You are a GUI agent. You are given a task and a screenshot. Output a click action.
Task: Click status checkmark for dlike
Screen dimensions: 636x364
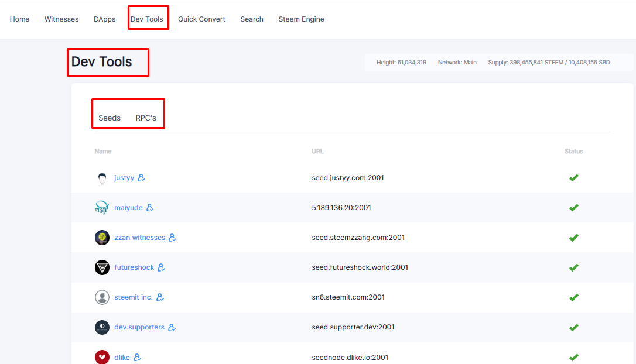[x=573, y=357]
